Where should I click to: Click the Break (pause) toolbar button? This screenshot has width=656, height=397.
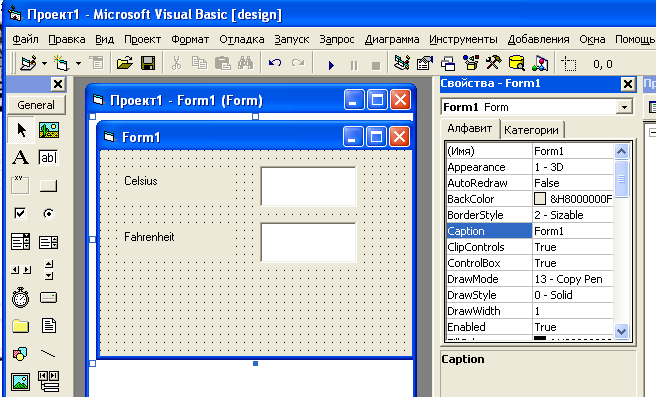[x=354, y=65]
